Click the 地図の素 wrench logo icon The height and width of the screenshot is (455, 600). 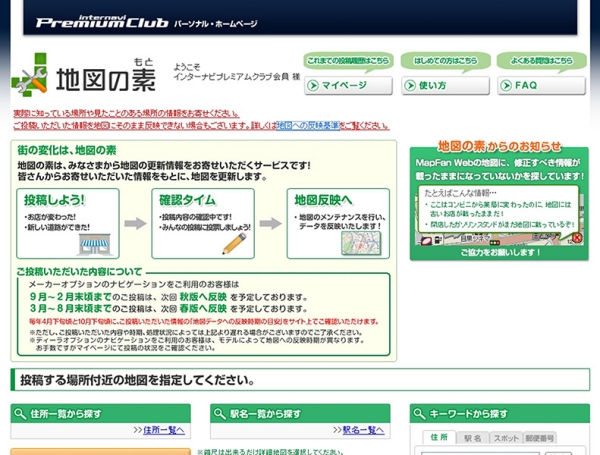[x=30, y=75]
